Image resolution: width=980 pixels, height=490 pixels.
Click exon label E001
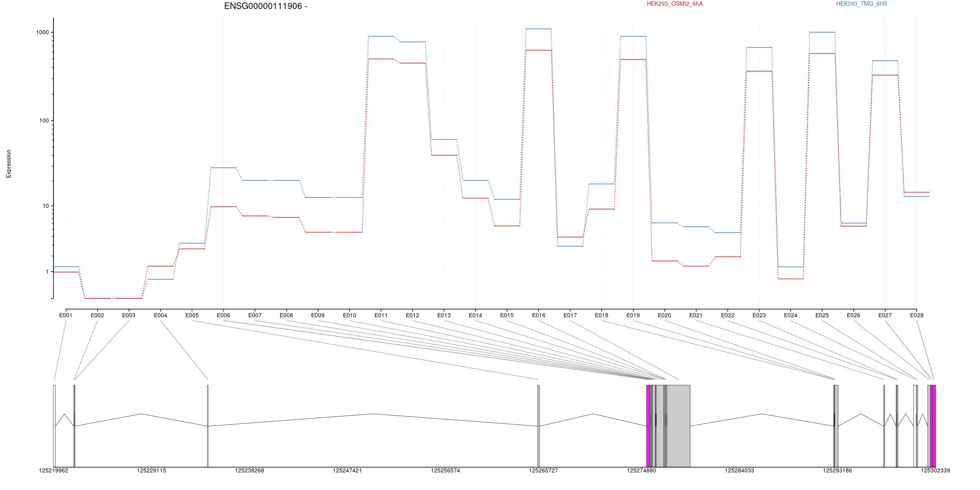click(x=66, y=315)
